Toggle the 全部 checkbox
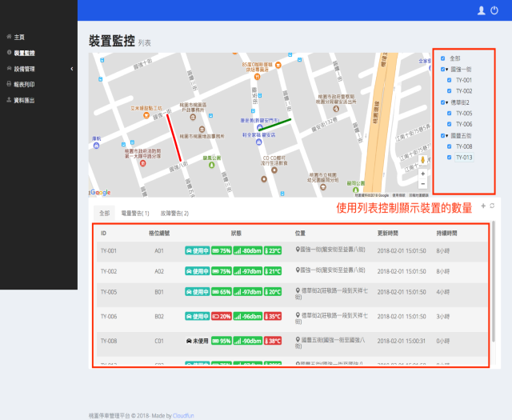 pyautogui.click(x=443, y=58)
